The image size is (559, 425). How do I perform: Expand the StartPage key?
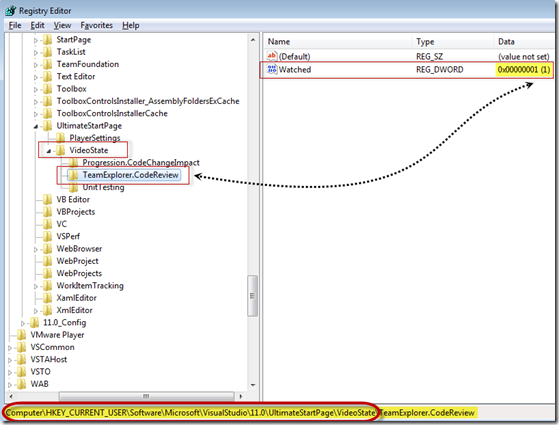(x=36, y=40)
